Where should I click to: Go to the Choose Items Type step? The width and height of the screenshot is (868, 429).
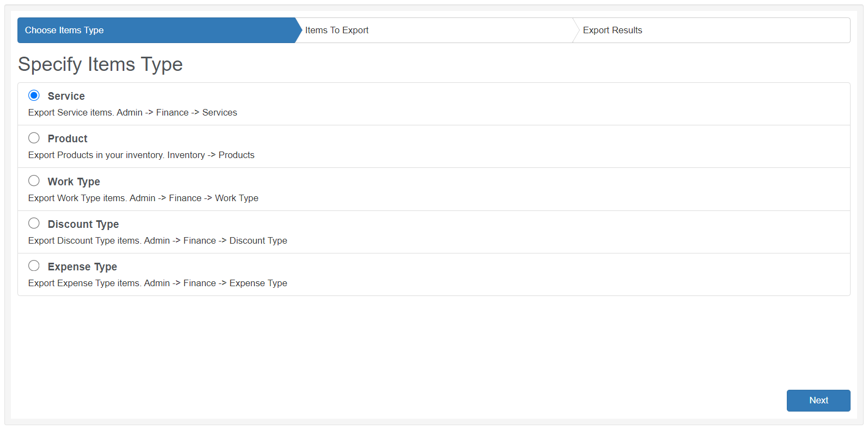click(64, 31)
